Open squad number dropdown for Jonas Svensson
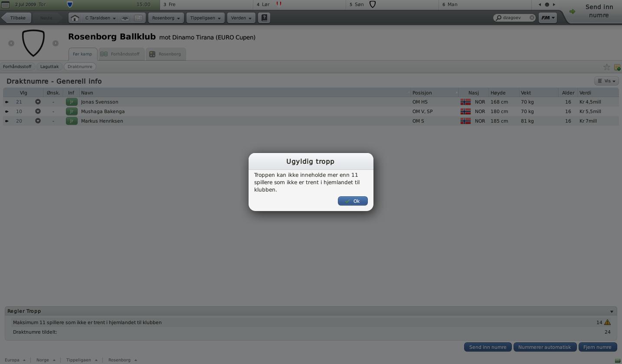Viewport: 622px width, 364px height. [x=38, y=102]
